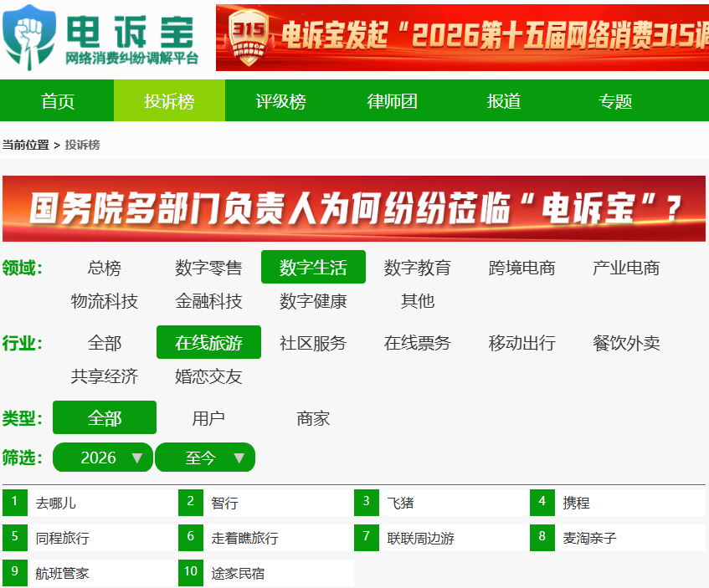Select 数字零售 domain filter
The height and width of the screenshot is (588, 709).
click(208, 268)
